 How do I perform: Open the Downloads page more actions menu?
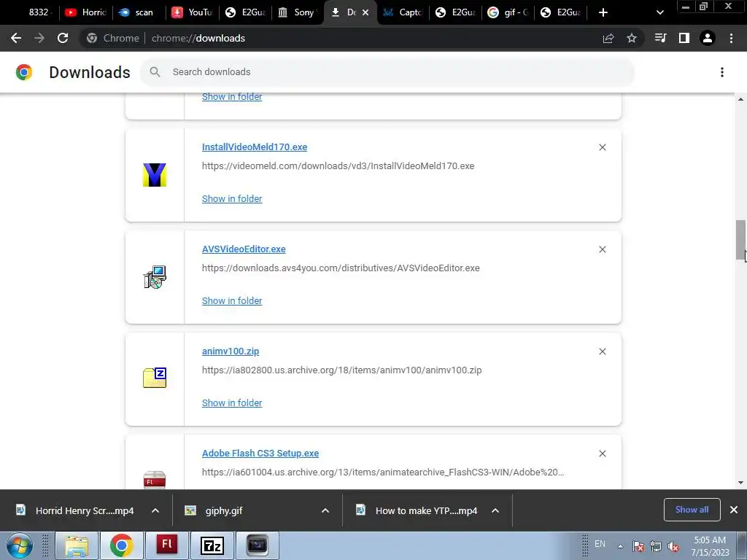[x=722, y=72]
